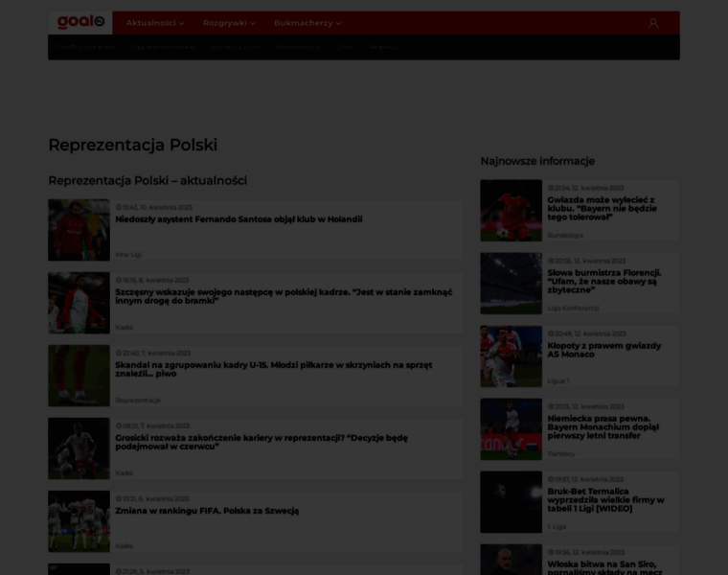Open Kadra tag under Grosicki article
The height and width of the screenshot is (575, 728).
pyautogui.click(x=124, y=473)
